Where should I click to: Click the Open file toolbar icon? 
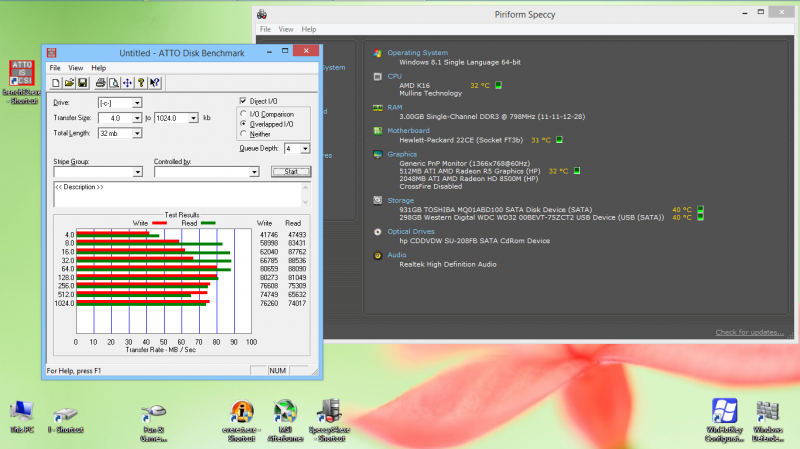tap(70, 82)
